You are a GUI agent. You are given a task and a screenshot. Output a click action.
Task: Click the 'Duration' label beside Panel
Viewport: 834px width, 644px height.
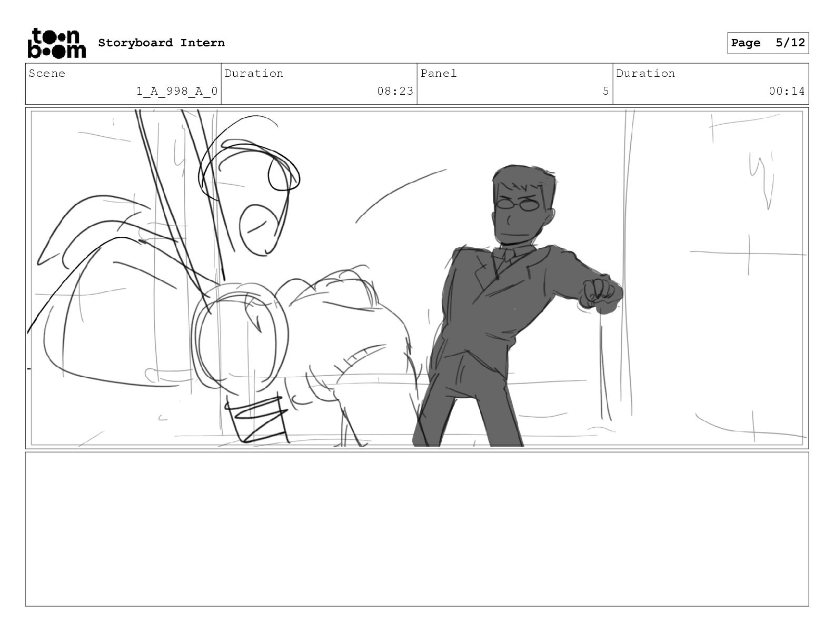646,73
